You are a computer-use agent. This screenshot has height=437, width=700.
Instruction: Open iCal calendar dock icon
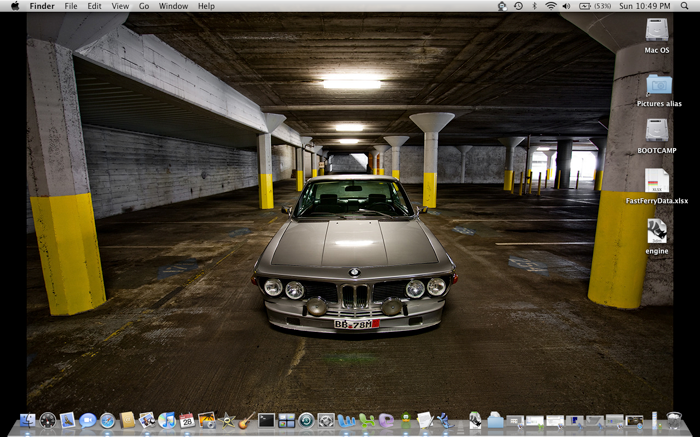(187, 421)
